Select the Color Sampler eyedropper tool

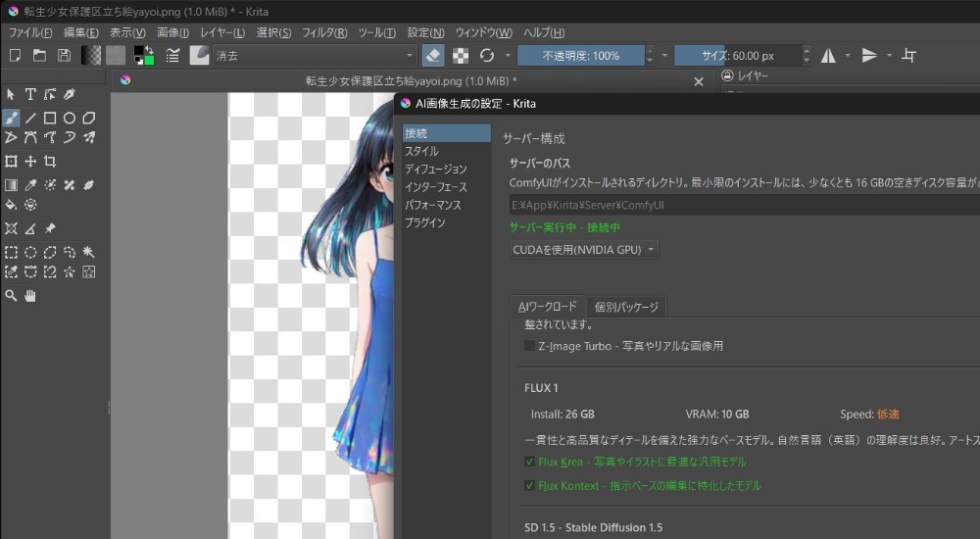[30, 185]
